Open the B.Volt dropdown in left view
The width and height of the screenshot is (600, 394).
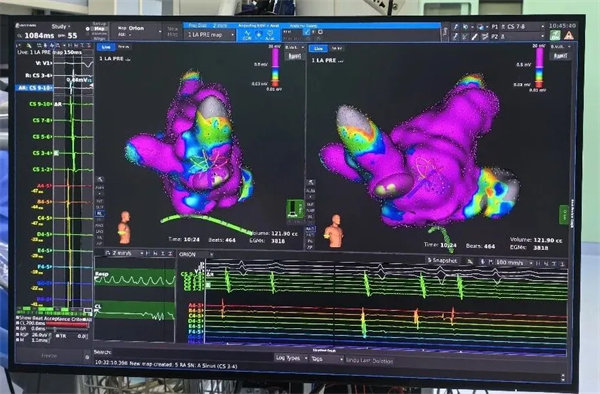pos(294,47)
